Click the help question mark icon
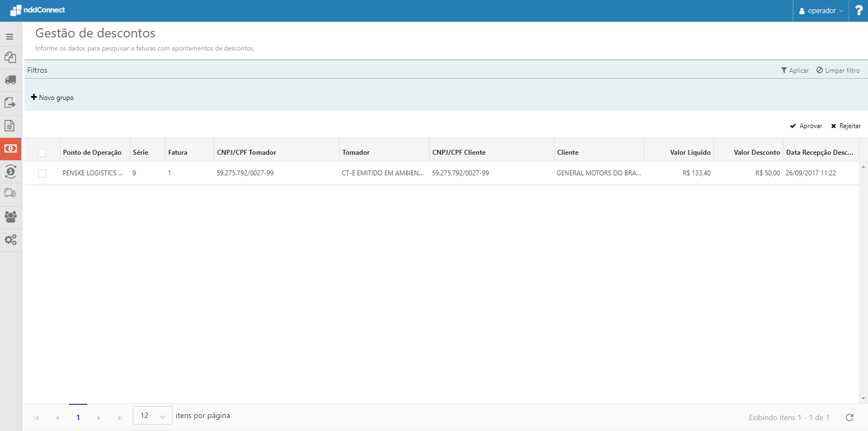Screen dimensions: 868x431 point(859,10)
